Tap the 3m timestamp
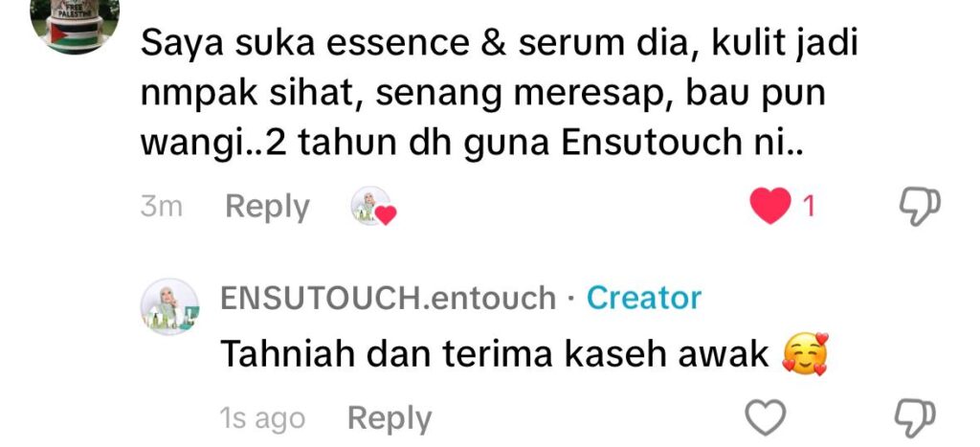Image resolution: width=980 pixels, height=447 pixels. [161, 207]
